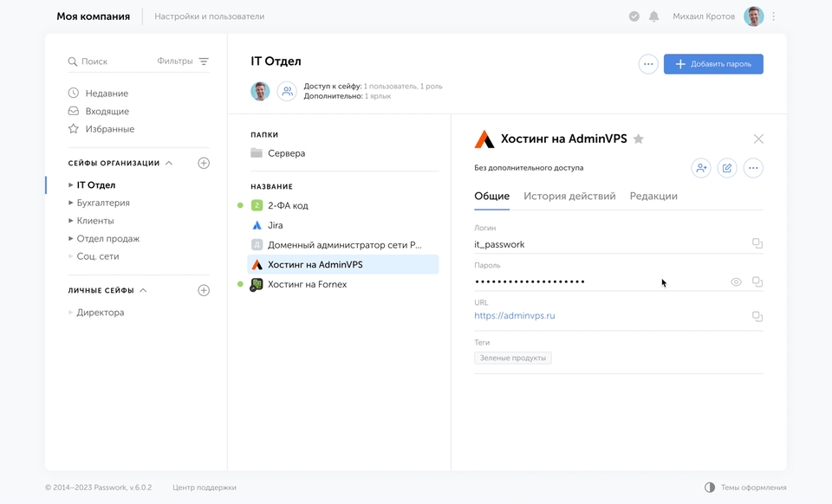The image size is (832, 504).
Task: Copy the hidden password field
Action: coord(757,282)
